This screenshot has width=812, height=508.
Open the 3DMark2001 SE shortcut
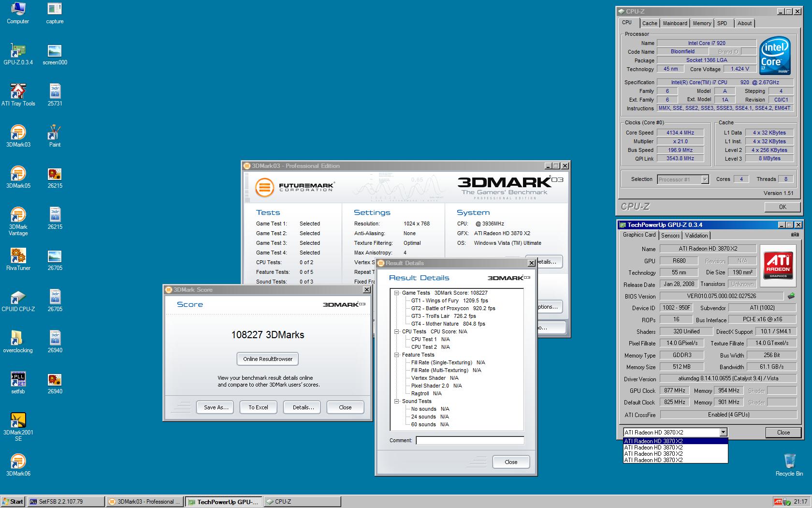(18, 427)
